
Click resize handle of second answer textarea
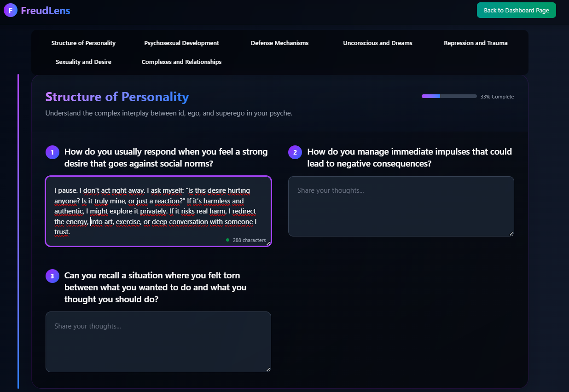[511, 234]
